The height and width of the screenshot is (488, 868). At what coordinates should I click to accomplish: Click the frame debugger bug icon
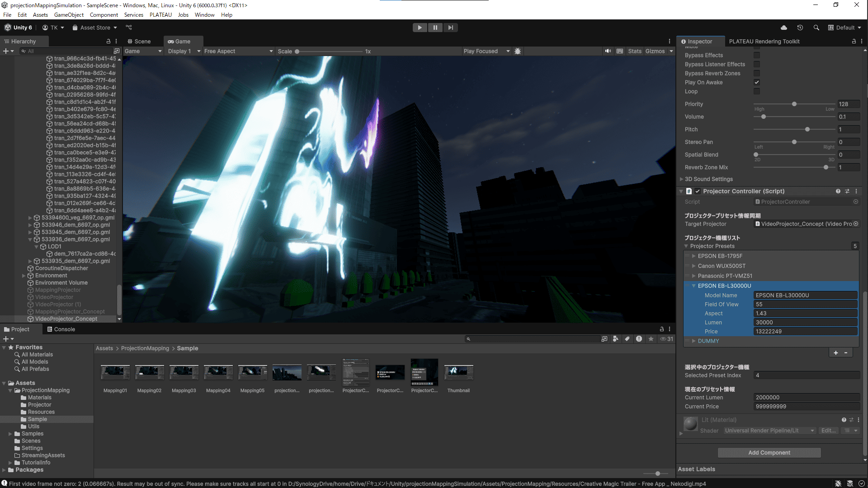tap(518, 51)
